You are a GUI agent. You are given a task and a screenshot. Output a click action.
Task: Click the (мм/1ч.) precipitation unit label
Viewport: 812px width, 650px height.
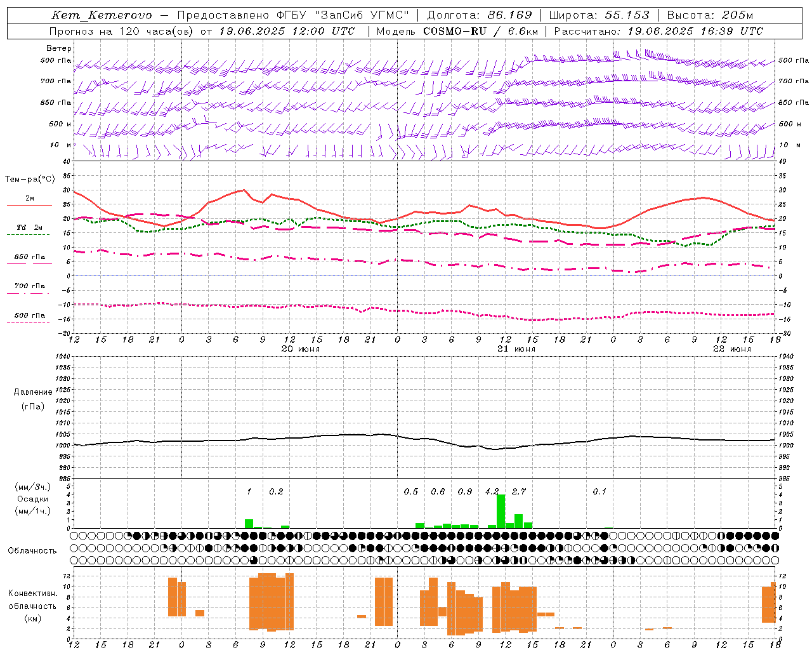(32, 511)
